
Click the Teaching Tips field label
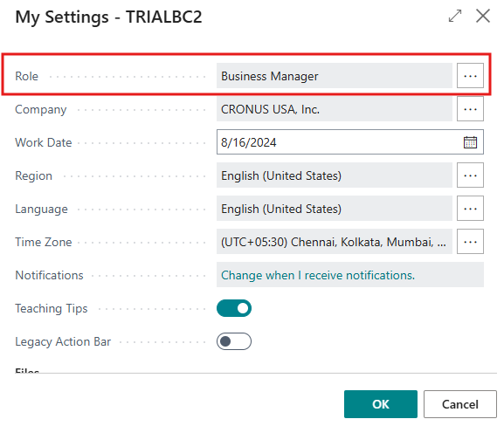pyautogui.click(x=52, y=308)
